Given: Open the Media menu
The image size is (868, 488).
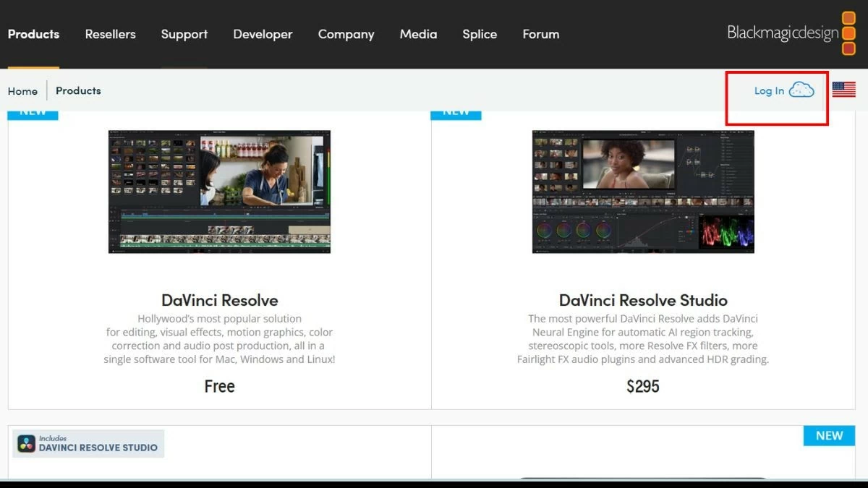Looking at the screenshot, I should point(418,34).
